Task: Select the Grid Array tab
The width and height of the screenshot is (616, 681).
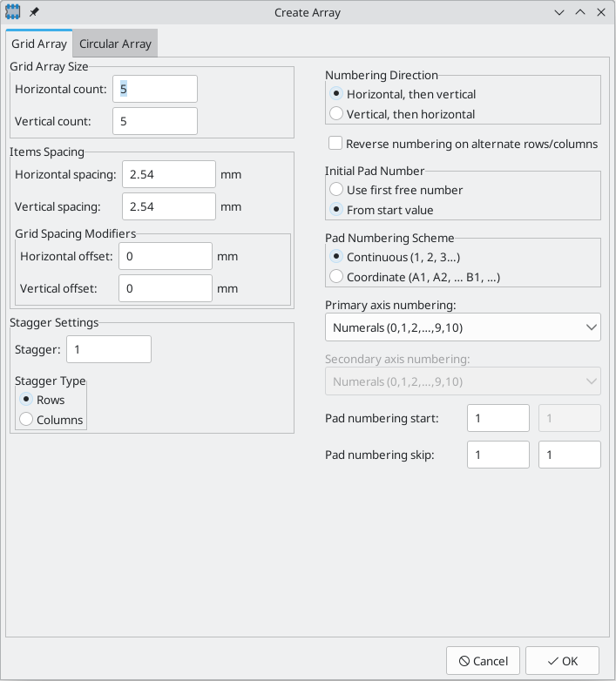Action: click(39, 44)
